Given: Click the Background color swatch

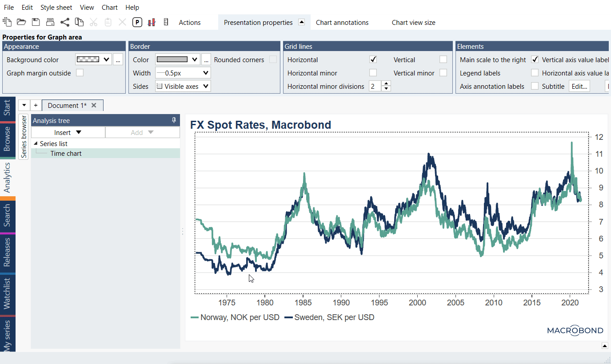Looking at the screenshot, I should [x=93, y=59].
